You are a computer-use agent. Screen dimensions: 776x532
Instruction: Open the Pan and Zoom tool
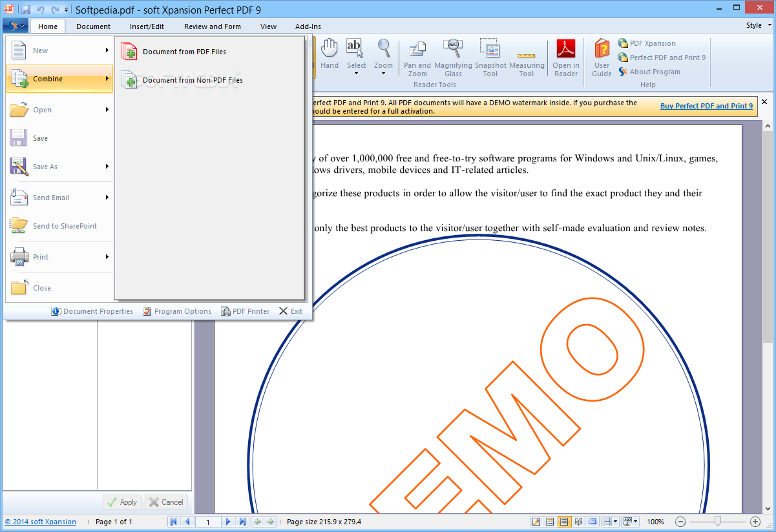[x=417, y=58]
